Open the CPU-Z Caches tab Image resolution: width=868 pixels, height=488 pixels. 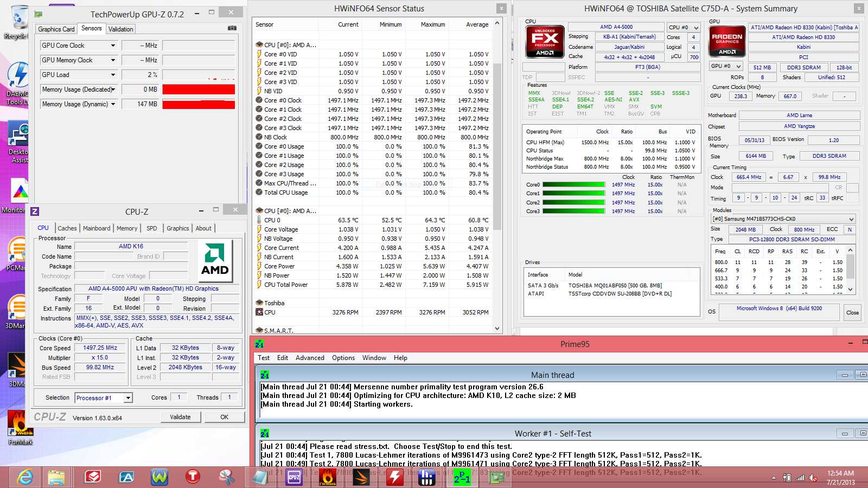click(x=67, y=228)
